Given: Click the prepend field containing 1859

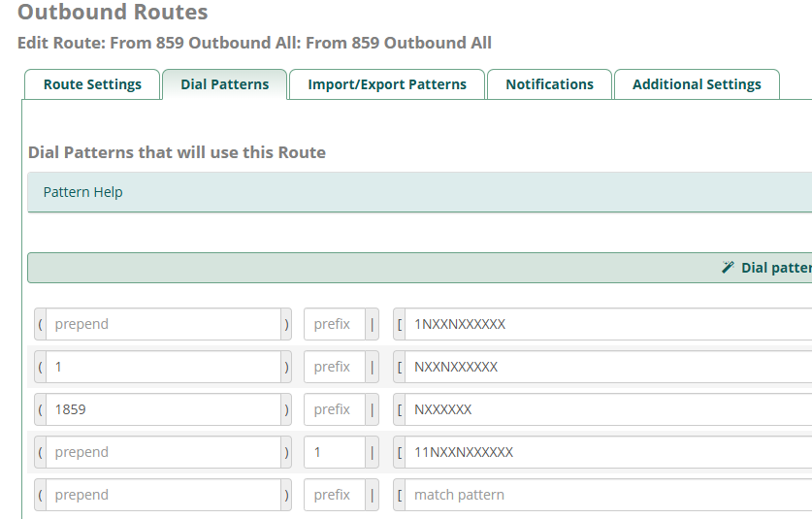Looking at the screenshot, I should (x=163, y=409).
